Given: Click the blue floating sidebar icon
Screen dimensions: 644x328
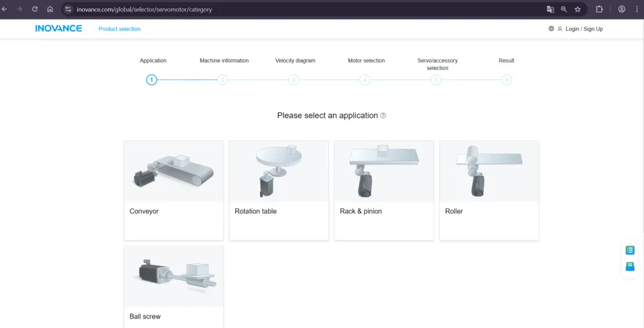Looking at the screenshot, I should (630, 266).
